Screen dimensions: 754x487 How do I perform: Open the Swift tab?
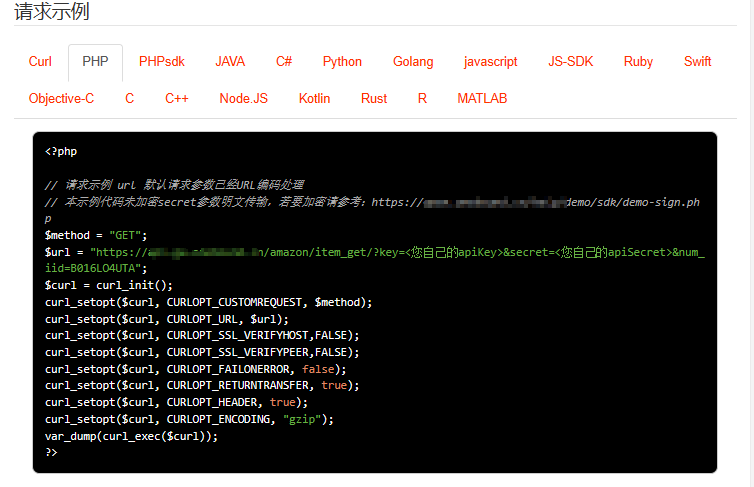(697, 62)
